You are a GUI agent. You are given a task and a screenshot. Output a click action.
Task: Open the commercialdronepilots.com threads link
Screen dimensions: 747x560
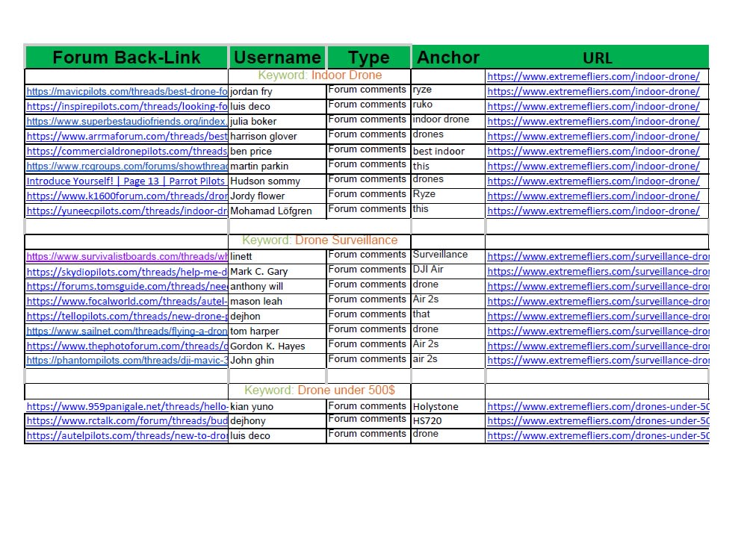(127, 151)
